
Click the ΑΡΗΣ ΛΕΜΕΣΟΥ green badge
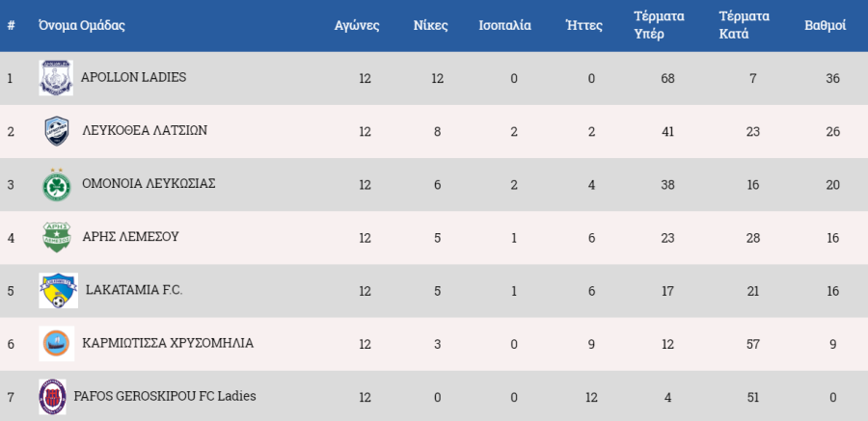coord(57,237)
